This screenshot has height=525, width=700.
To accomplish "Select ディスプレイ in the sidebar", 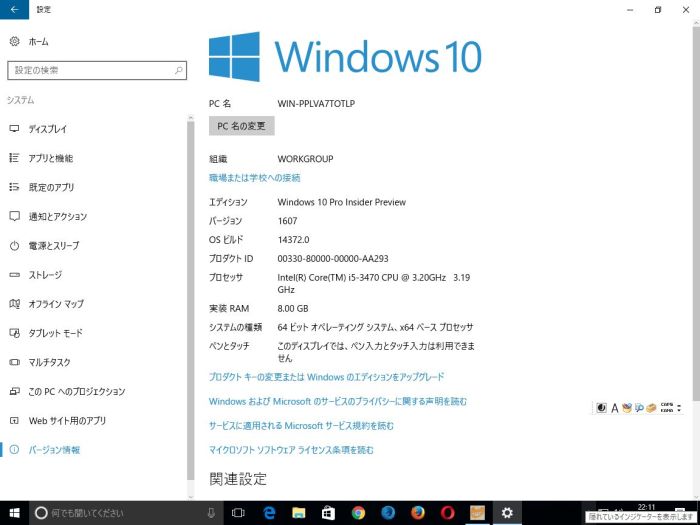I will 48,129.
